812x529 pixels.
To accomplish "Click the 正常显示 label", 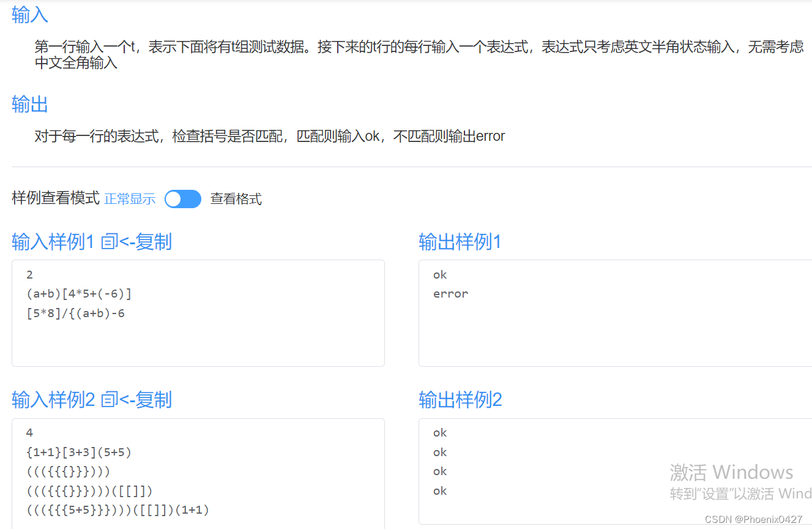I will [x=130, y=199].
